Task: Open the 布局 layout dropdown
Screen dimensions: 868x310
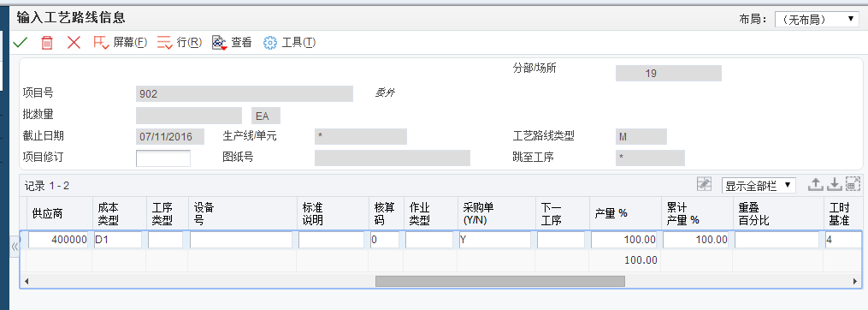Action: [x=816, y=20]
